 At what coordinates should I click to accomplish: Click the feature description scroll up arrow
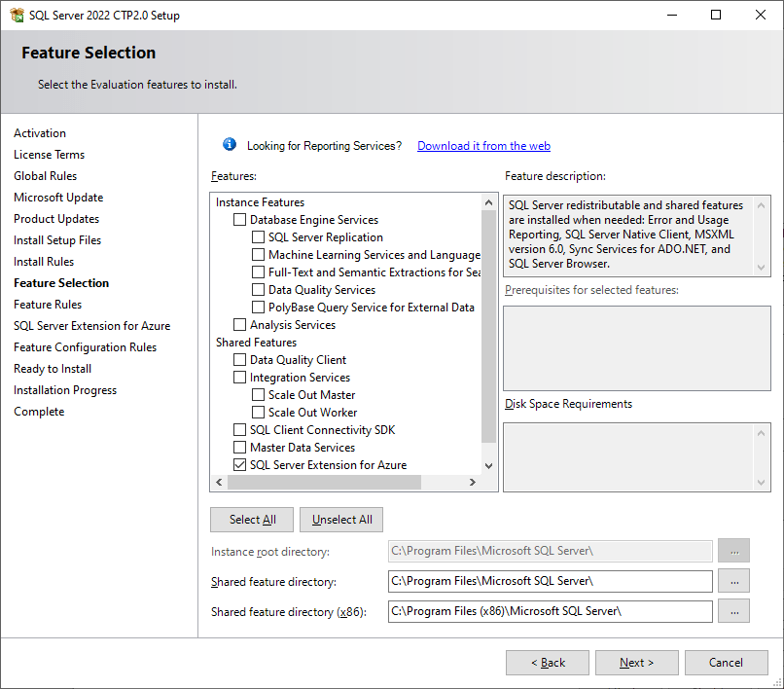761,205
